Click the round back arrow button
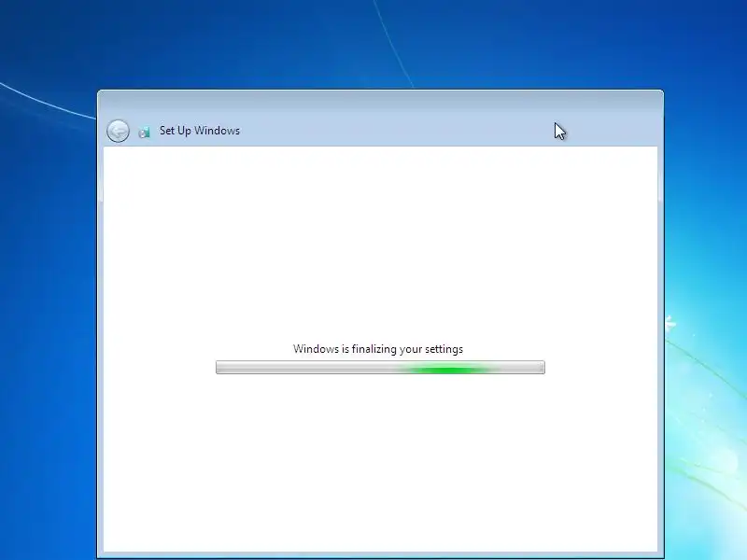 pyautogui.click(x=118, y=131)
